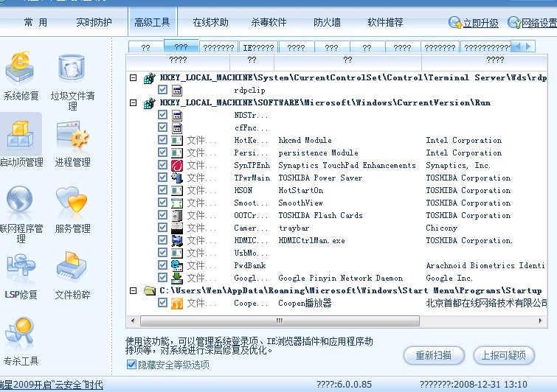
Task: Click the horizontal scrollbar left arrow
Action: [x=133, y=321]
